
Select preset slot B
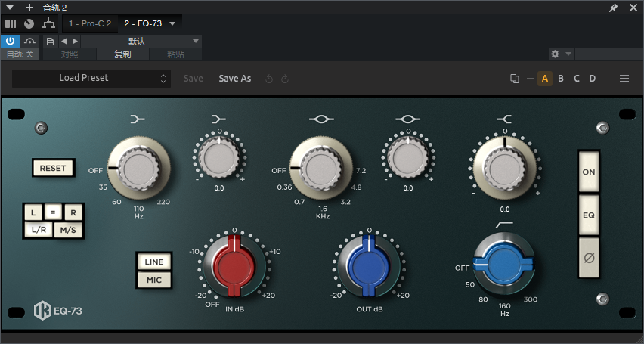[561, 79]
